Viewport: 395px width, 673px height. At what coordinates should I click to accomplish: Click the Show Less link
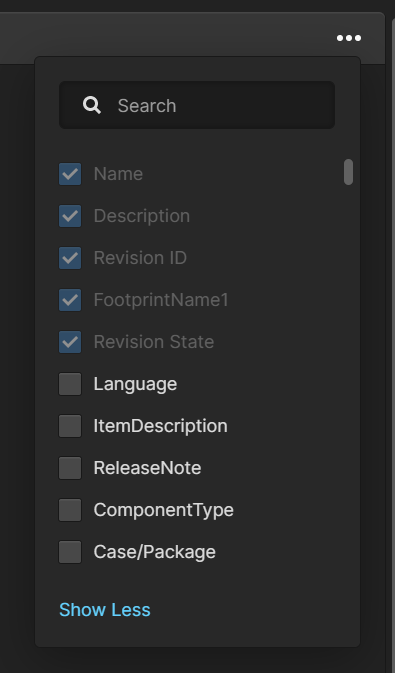tap(105, 610)
